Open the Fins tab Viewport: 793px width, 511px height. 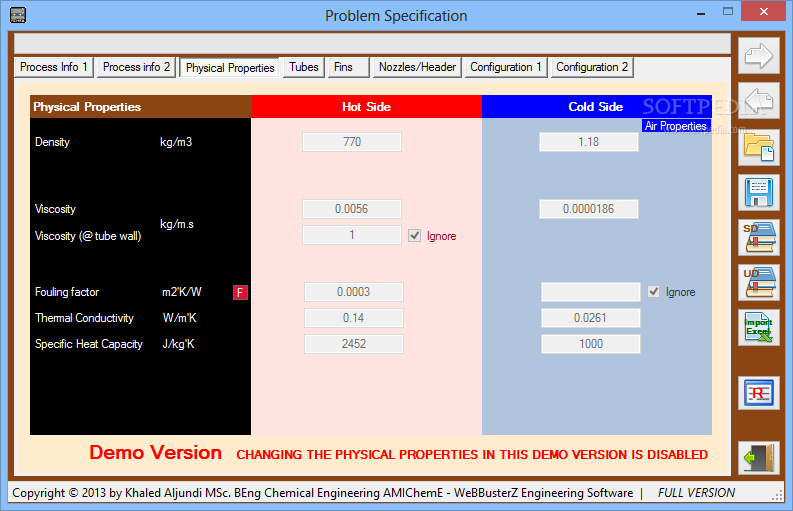(x=348, y=67)
